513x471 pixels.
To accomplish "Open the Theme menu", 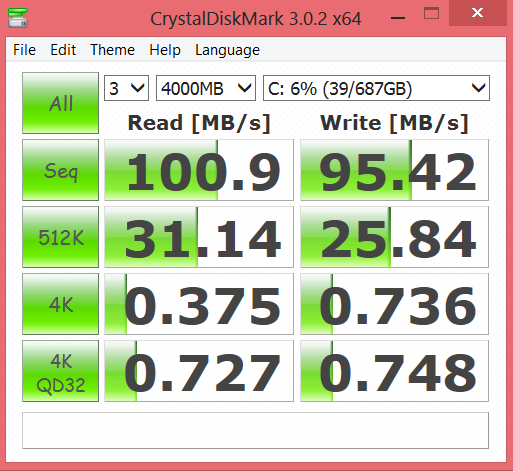I will (112, 50).
